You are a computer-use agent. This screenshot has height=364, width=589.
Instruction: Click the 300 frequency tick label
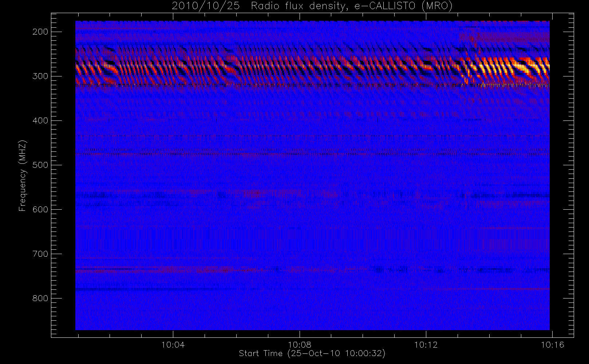click(40, 76)
